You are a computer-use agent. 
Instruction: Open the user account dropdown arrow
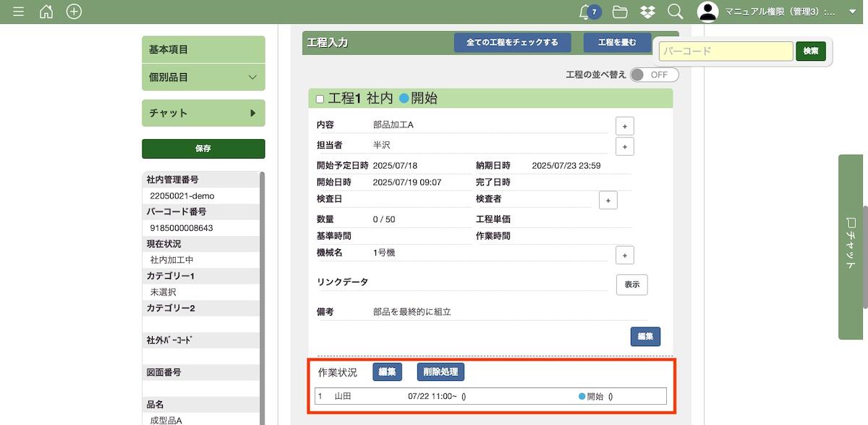click(x=850, y=12)
